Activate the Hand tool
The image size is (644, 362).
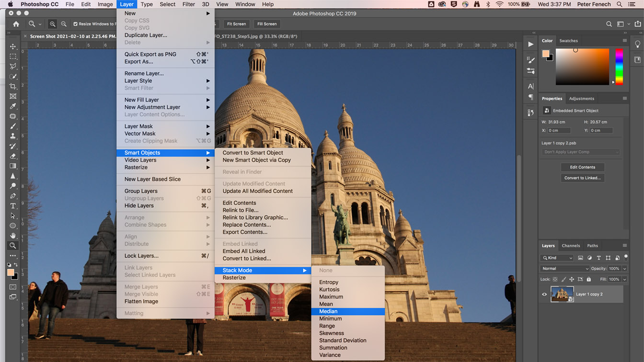13,236
